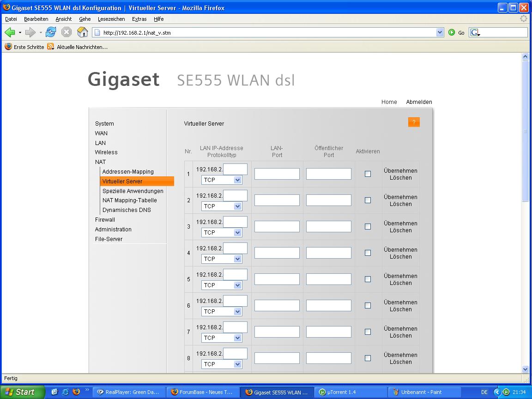Go back with the green Back arrow

(x=10, y=33)
